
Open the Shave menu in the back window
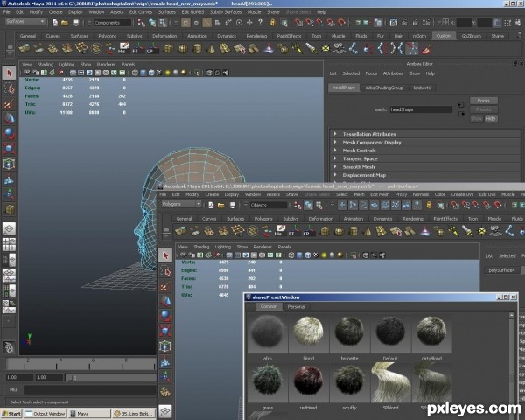pyautogui.click(x=273, y=12)
